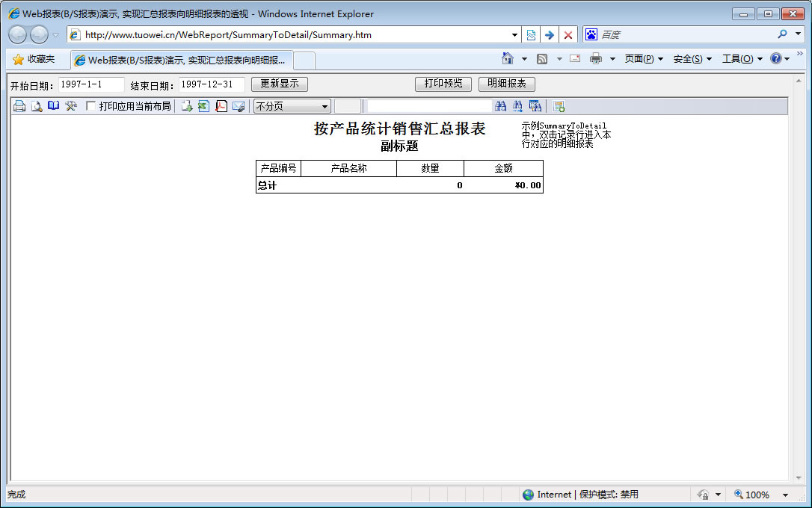Export report to Excel icon
812x508 pixels.
pyautogui.click(x=203, y=106)
